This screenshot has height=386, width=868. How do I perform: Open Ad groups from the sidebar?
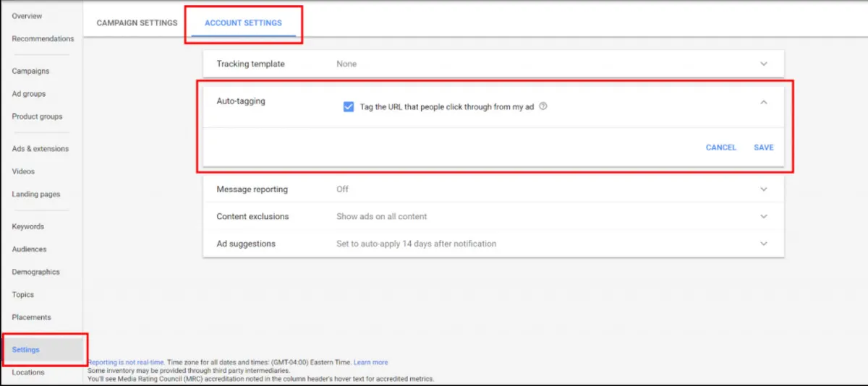coord(29,94)
